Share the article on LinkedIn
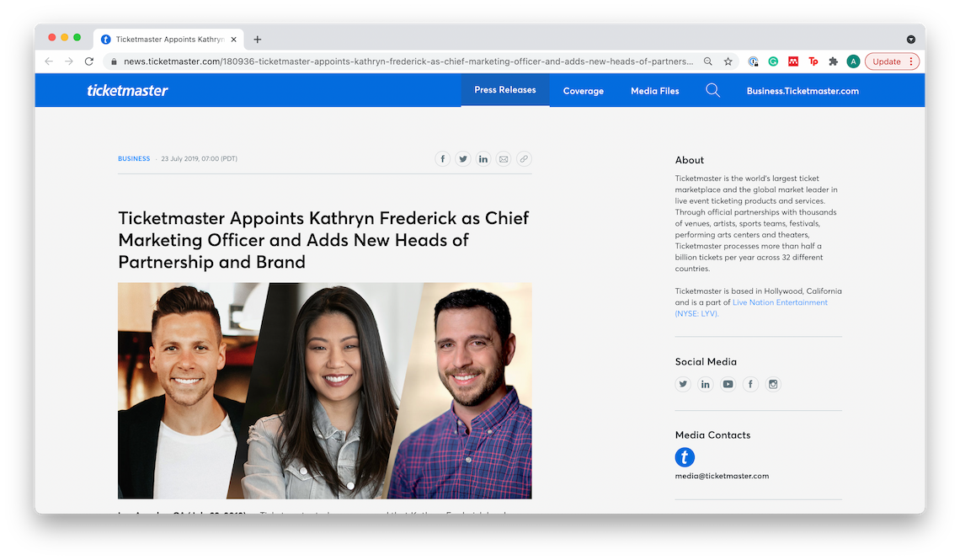 coord(483,158)
